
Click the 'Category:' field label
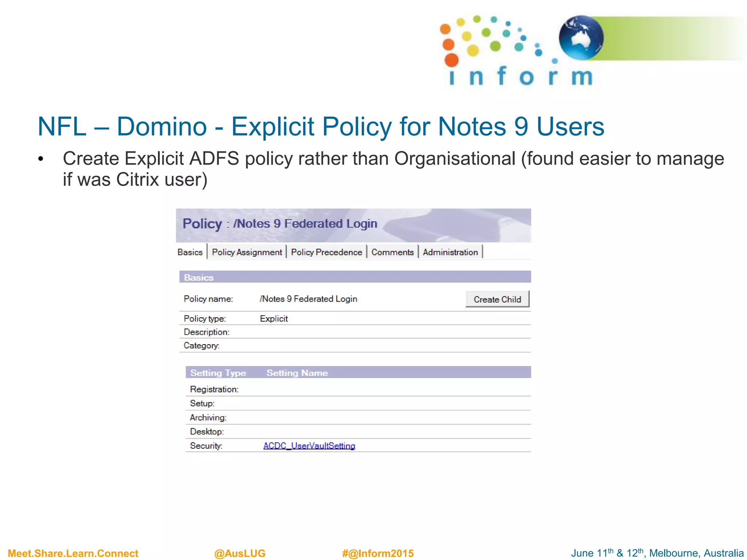201,346
